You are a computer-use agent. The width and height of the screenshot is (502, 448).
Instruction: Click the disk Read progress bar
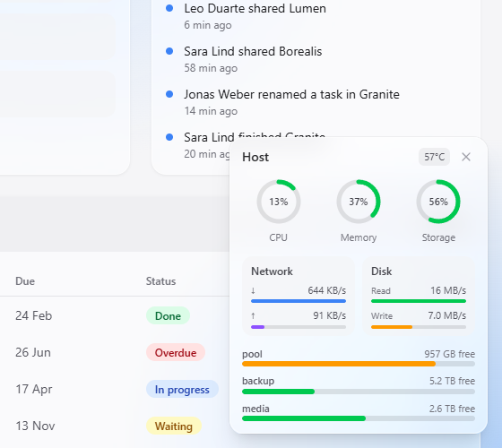[419, 301]
